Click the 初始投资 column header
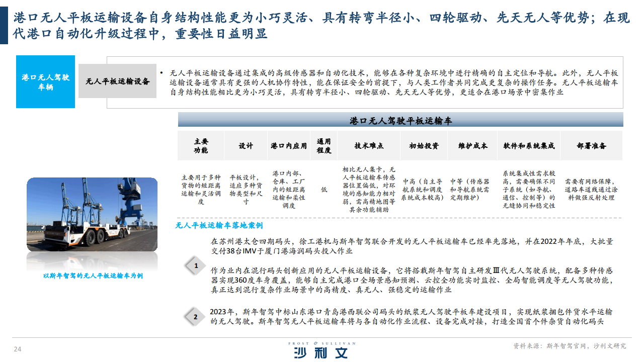This screenshot has height=362, width=644. click(424, 146)
